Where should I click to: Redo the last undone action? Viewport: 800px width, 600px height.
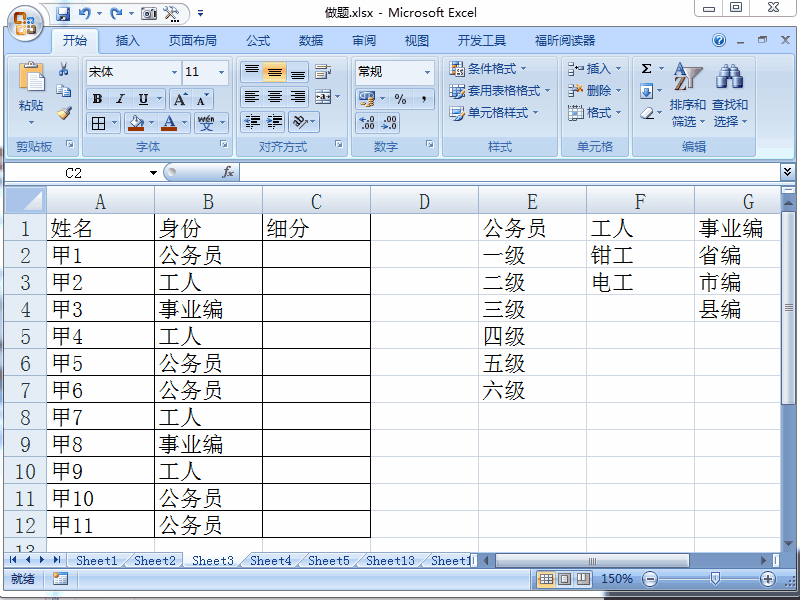coord(116,14)
